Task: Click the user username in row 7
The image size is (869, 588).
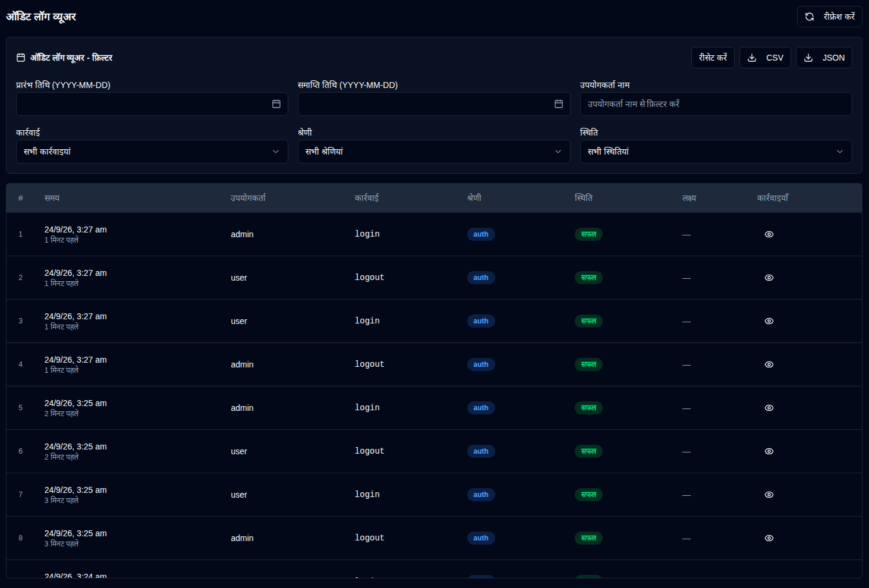Action: click(239, 495)
